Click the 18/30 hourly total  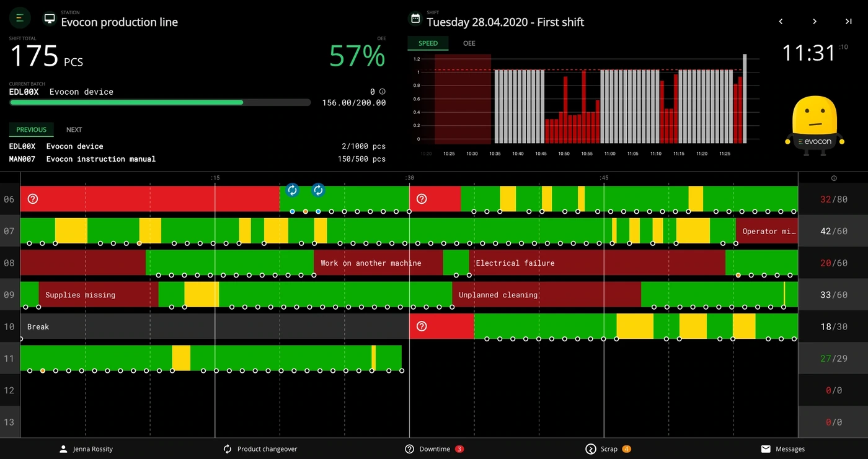tap(833, 326)
